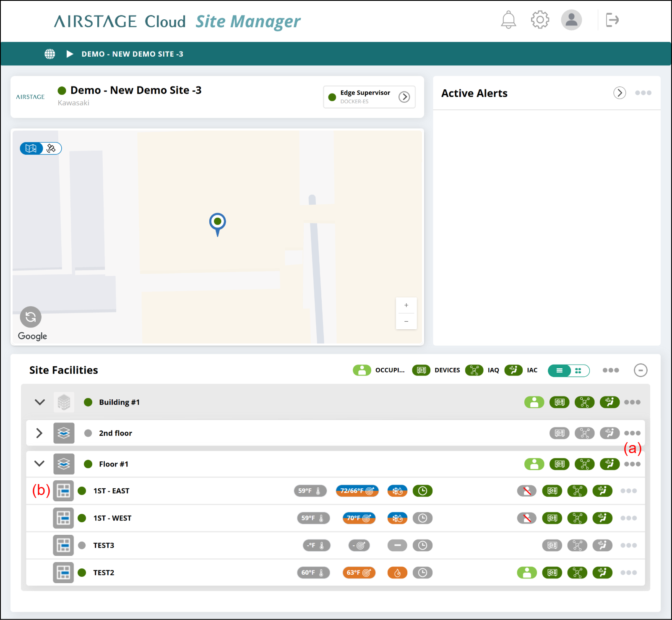Click the user profile avatar icon
This screenshot has height=620, width=672.
point(571,20)
